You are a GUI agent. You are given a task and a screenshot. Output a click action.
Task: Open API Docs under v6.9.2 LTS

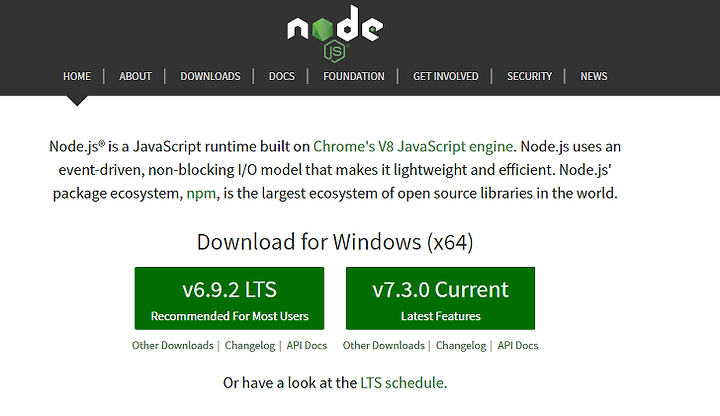tap(307, 345)
